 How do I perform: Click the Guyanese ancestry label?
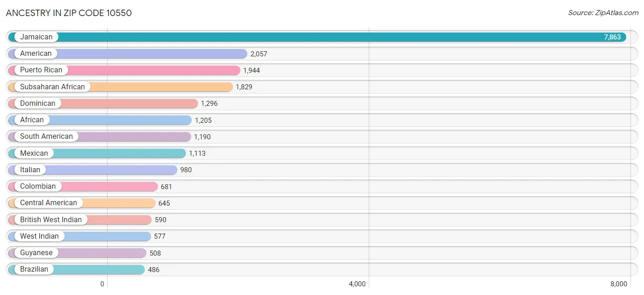36,252
